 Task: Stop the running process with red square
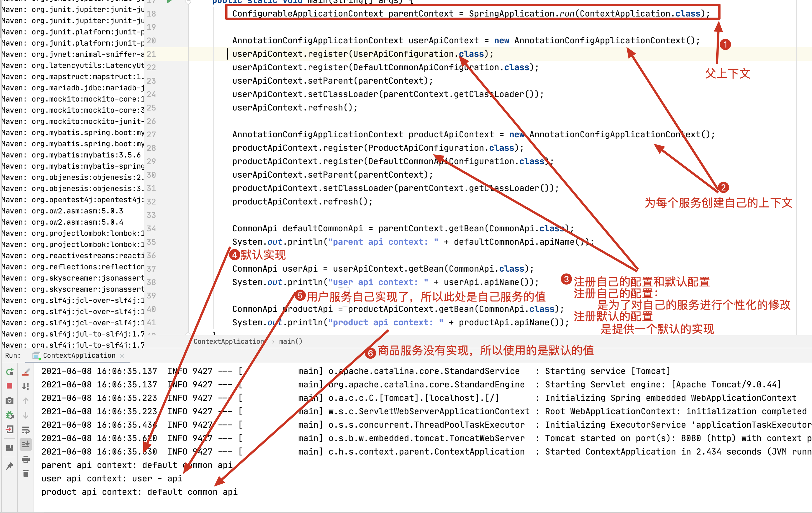(10, 386)
